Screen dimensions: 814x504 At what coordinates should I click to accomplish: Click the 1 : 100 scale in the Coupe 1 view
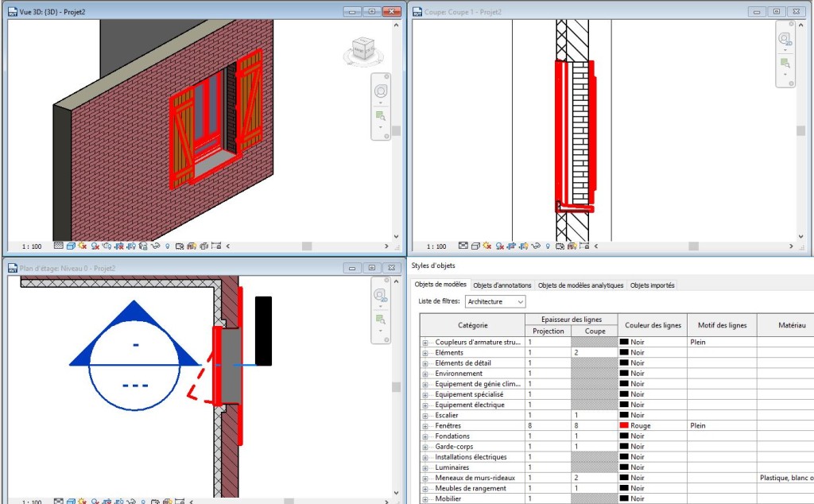436,246
